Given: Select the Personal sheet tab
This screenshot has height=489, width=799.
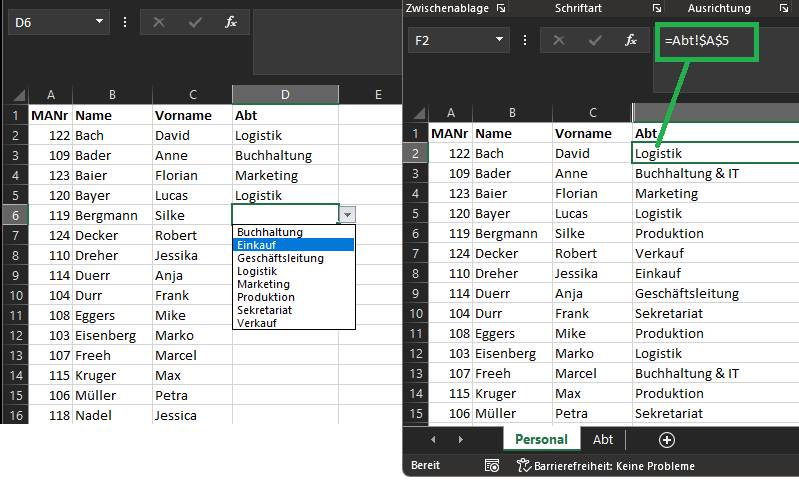Looking at the screenshot, I should coord(541,439).
